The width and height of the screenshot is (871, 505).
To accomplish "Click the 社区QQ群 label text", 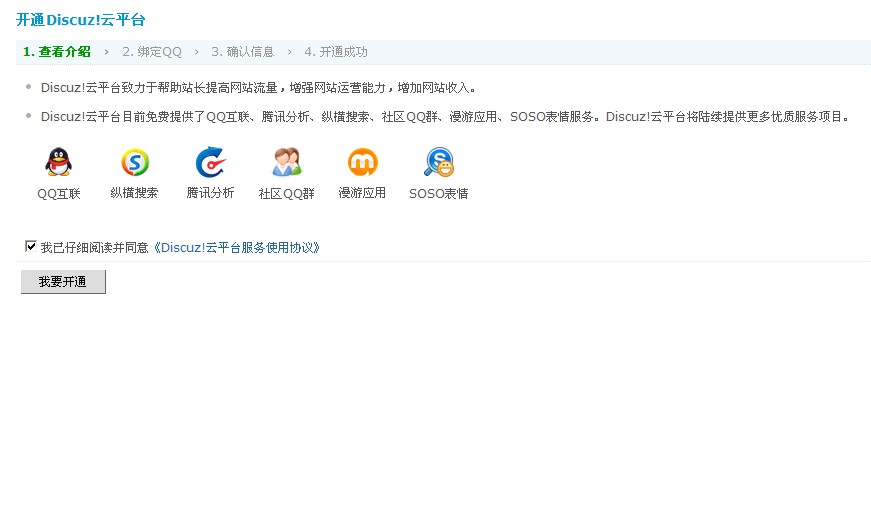I will [287, 193].
